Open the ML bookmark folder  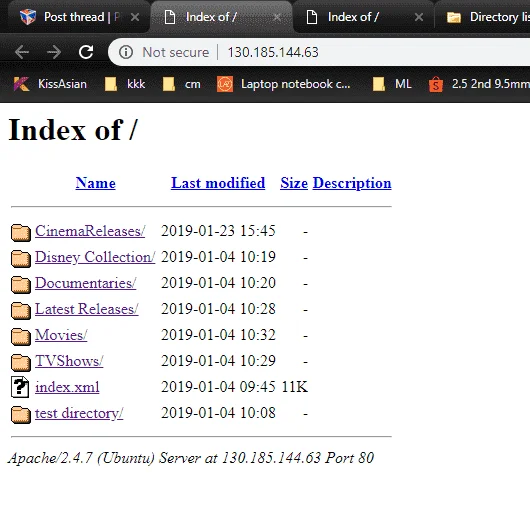(x=392, y=84)
